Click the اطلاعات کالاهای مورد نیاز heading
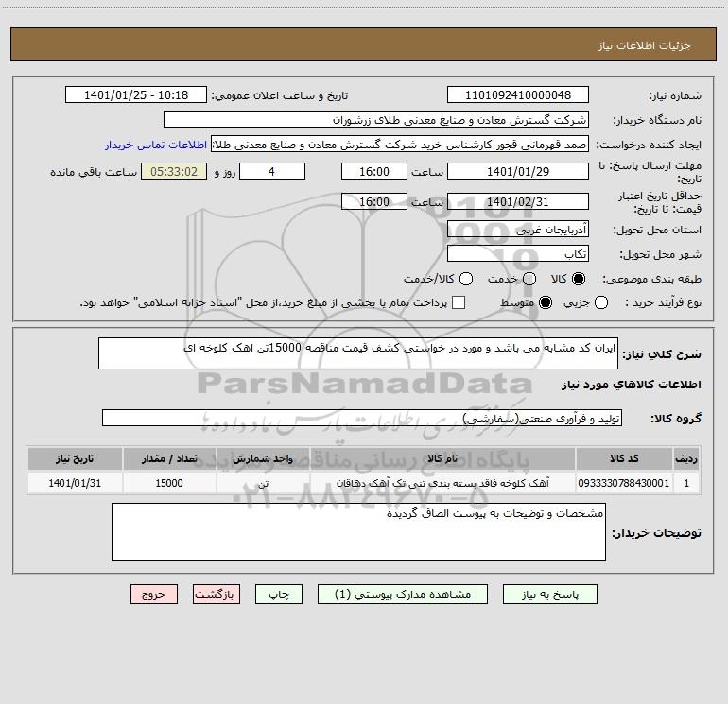Screen dimensions: 728x704 632,385
